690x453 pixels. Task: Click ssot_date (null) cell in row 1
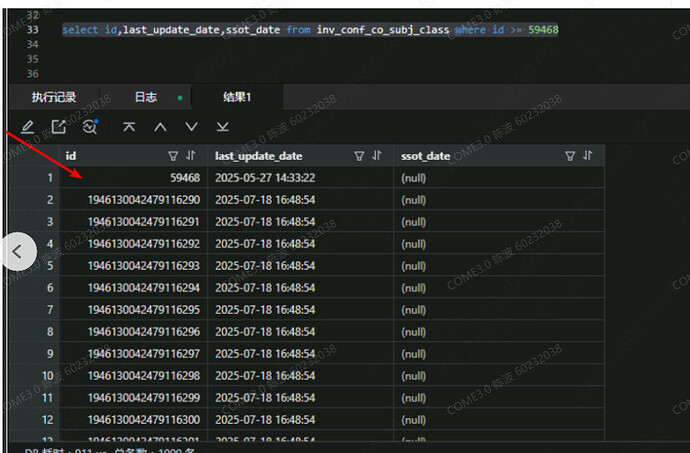pos(499,178)
